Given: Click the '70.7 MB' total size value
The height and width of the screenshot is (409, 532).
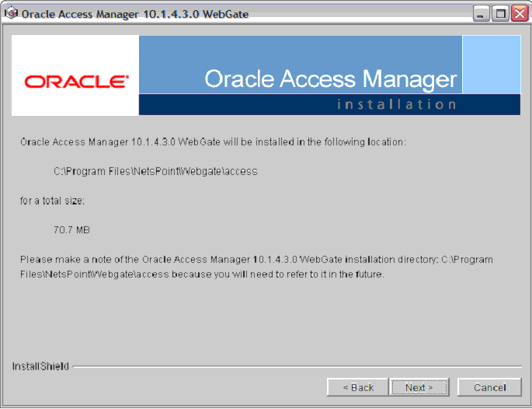Looking at the screenshot, I should [71, 230].
